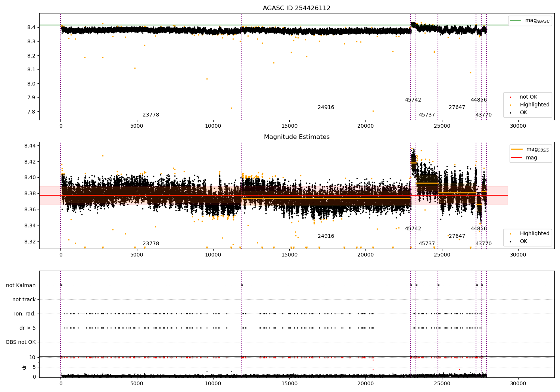
Task: Click OBSID label 45742 in top plot
Action: tap(413, 100)
